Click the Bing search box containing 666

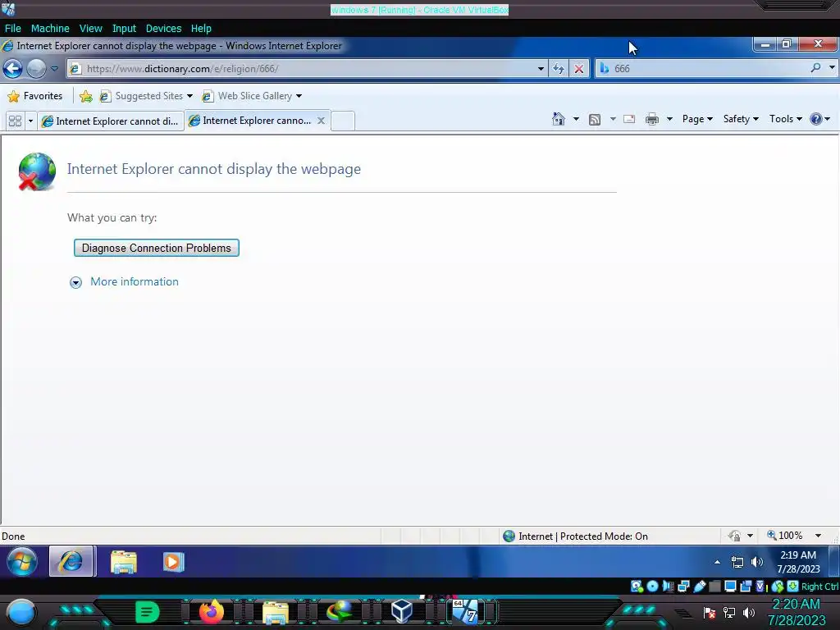point(707,69)
